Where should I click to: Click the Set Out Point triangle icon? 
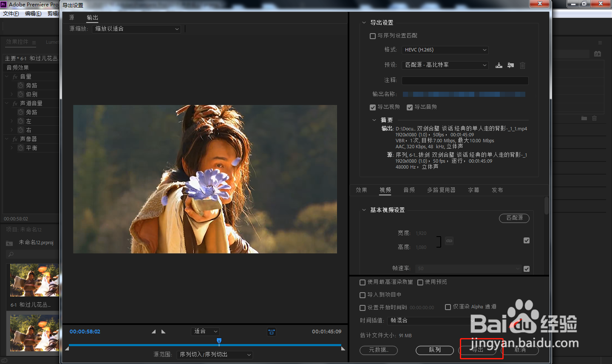(x=163, y=332)
